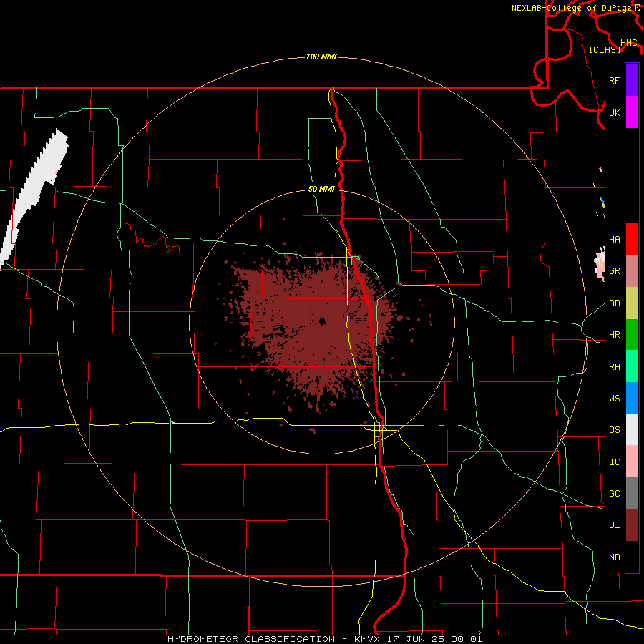Select the IC pink legend swatch
Image resolution: width=644 pixels, height=644 pixels.
click(632, 462)
